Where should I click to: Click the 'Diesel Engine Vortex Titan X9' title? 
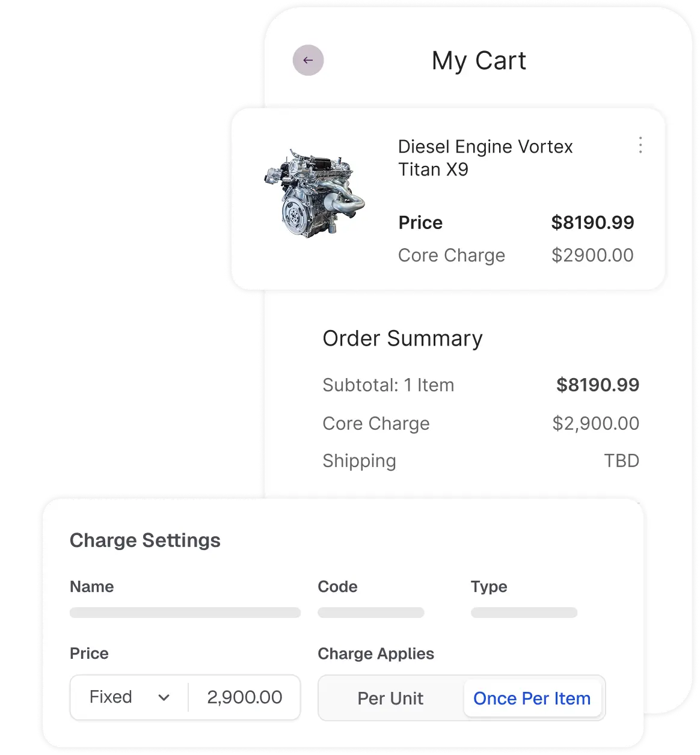click(485, 157)
